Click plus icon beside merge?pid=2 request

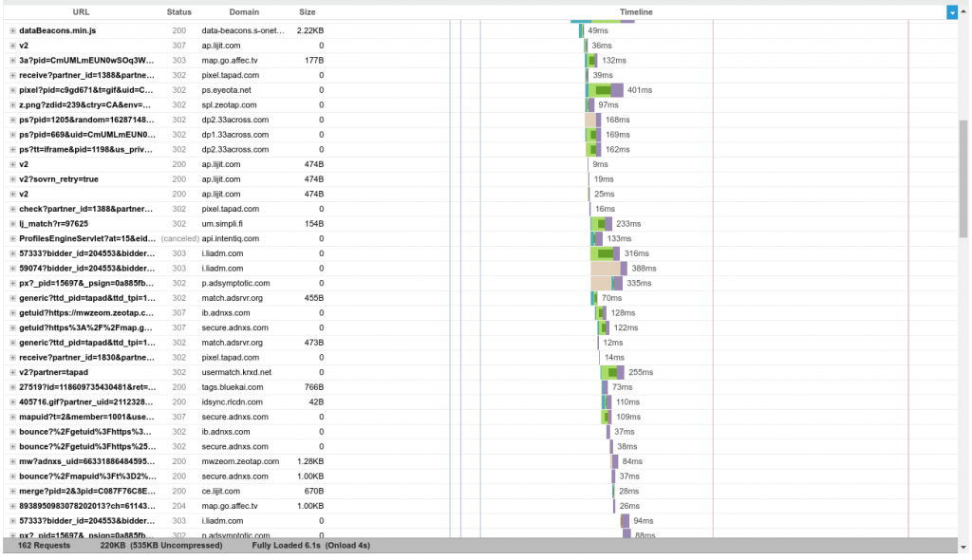(12, 491)
